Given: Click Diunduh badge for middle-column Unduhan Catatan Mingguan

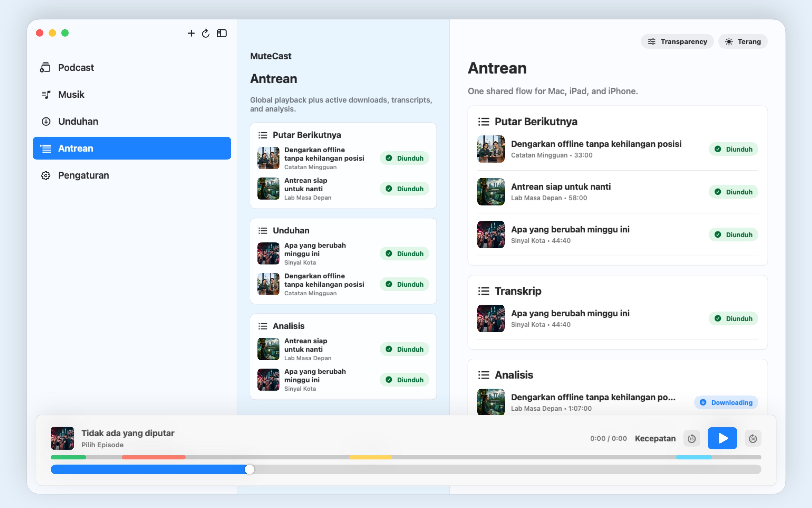Looking at the screenshot, I should (x=404, y=284).
